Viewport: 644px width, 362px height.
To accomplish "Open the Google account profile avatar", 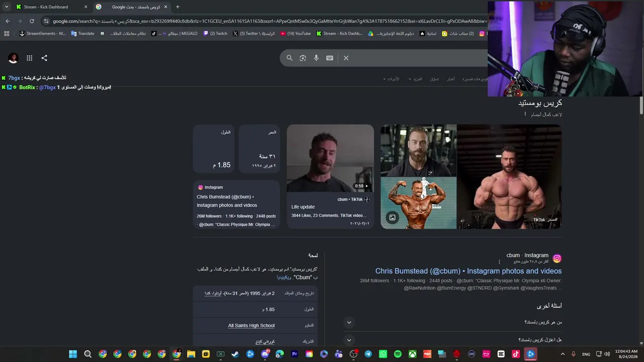I will pyautogui.click(x=14, y=58).
